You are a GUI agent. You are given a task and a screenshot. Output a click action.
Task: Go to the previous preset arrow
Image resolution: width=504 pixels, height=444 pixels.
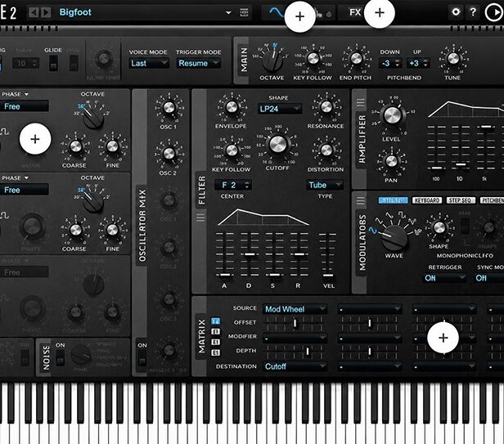coord(34,12)
